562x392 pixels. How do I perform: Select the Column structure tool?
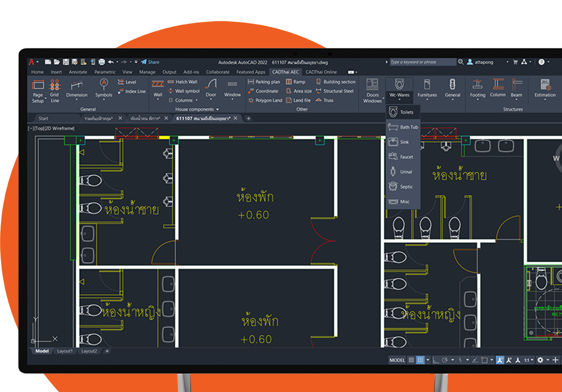[498, 88]
